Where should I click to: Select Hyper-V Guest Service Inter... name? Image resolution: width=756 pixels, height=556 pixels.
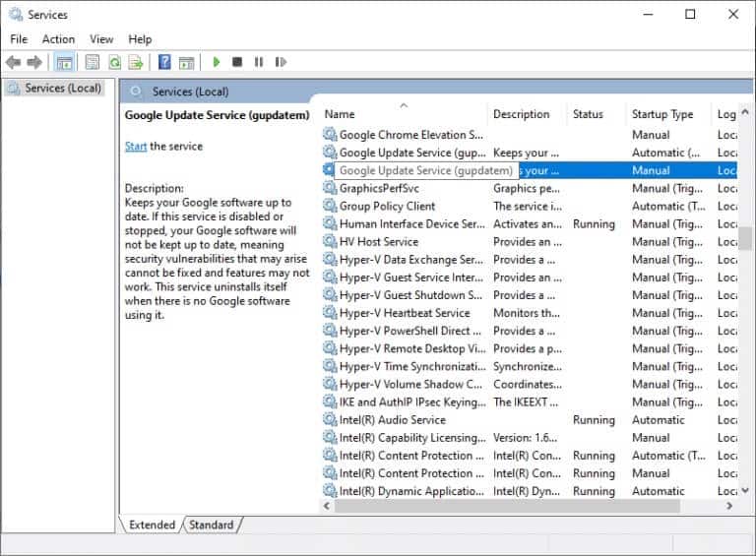(x=411, y=278)
